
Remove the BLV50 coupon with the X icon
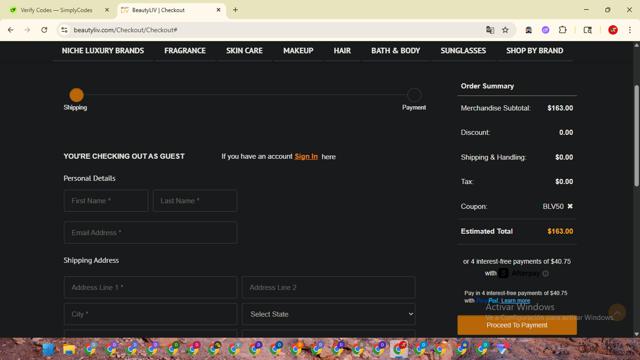pos(570,206)
